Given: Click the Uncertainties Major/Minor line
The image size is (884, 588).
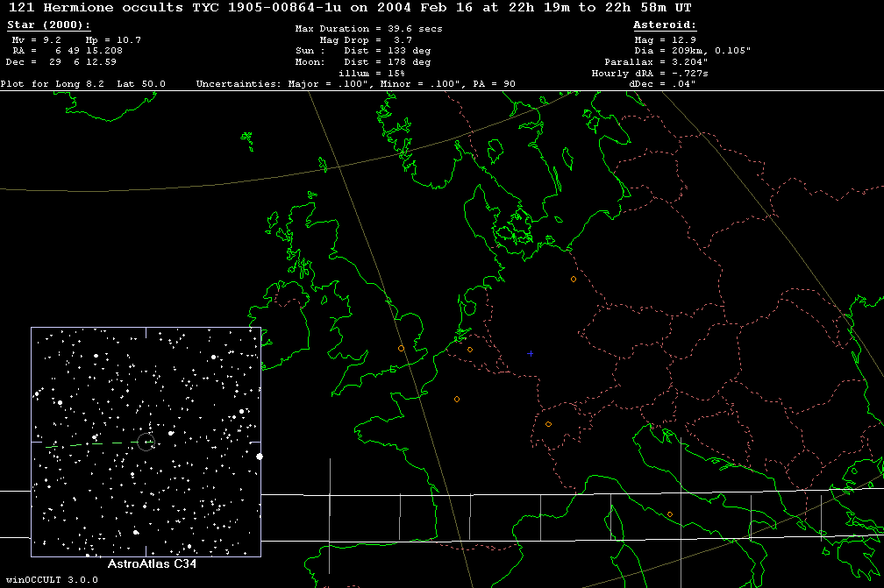Looking at the screenshot, I should tap(355, 84).
